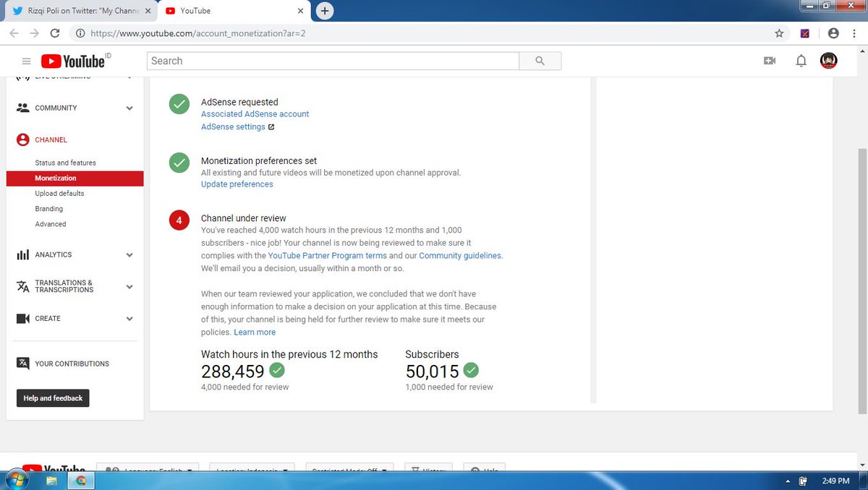Click Learn more link

coord(255,332)
